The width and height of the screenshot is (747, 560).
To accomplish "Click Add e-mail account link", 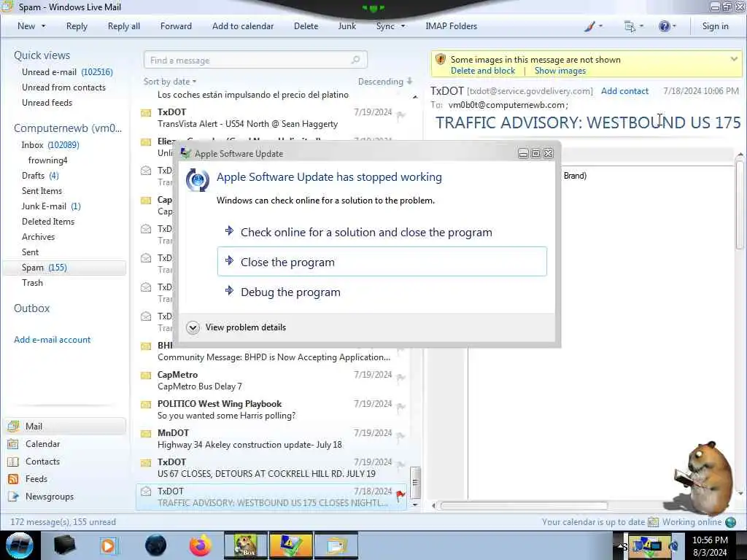I will click(x=52, y=340).
